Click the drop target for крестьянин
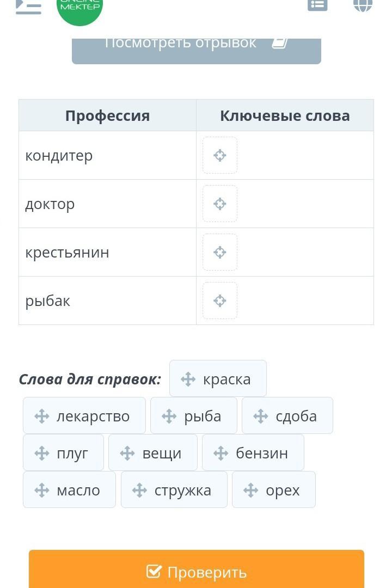Image resolution: width=392 pixels, height=588 pixels. pyautogui.click(x=220, y=253)
